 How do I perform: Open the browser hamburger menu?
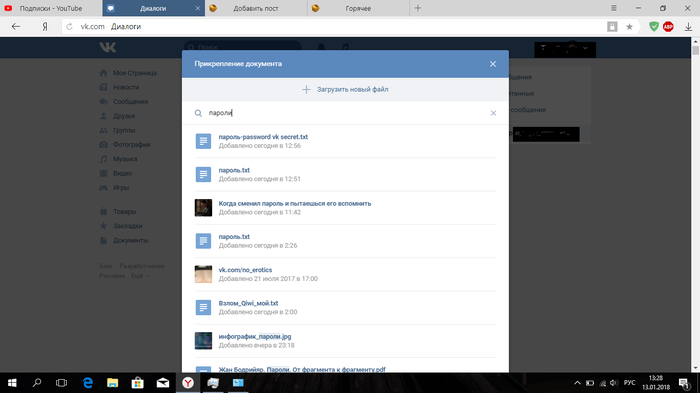pyautogui.click(x=614, y=8)
